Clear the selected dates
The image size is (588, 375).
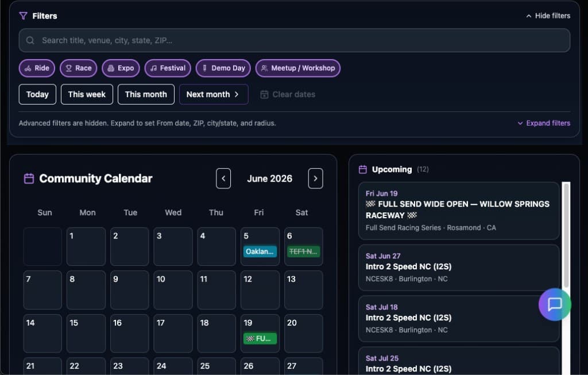288,95
